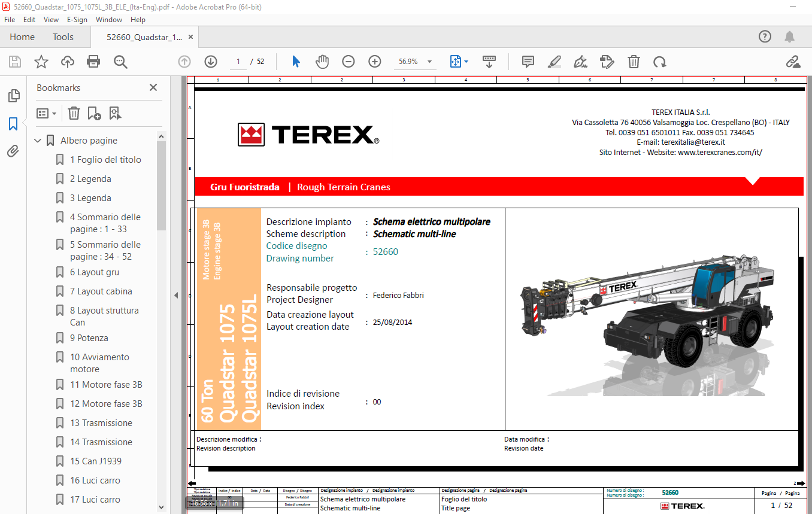Switch to the Tools tab
812x514 pixels.
tap(63, 37)
